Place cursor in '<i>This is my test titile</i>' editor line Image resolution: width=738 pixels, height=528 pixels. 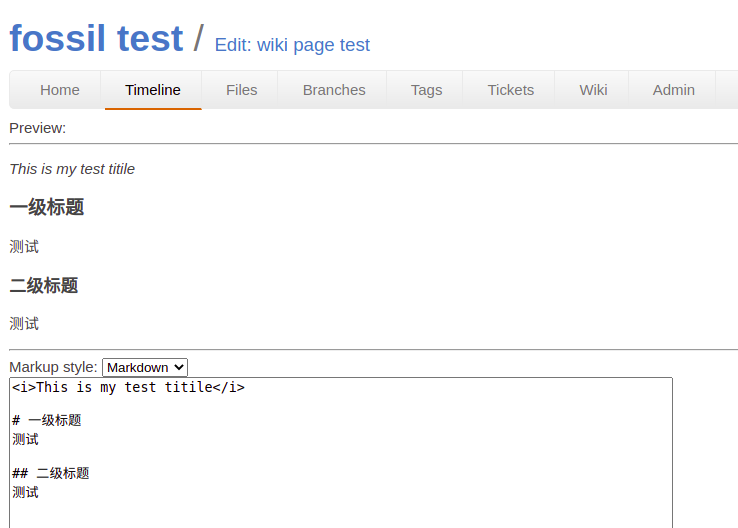coord(128,387)
